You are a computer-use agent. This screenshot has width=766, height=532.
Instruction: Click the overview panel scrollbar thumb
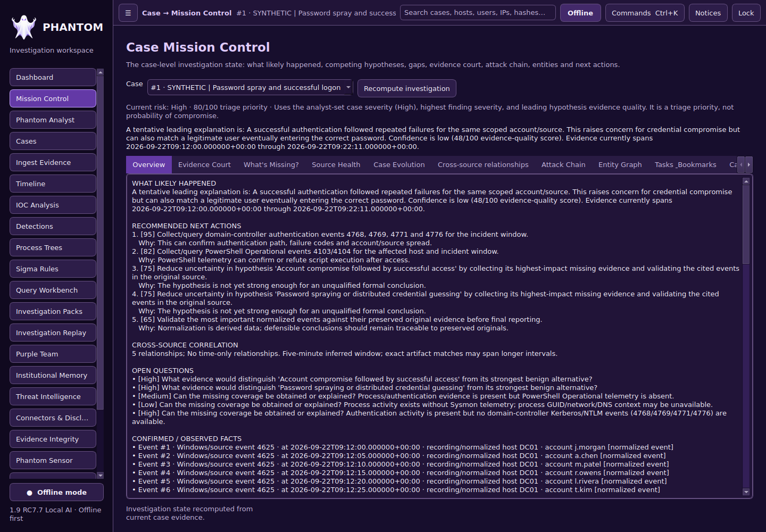click(746, 224)
